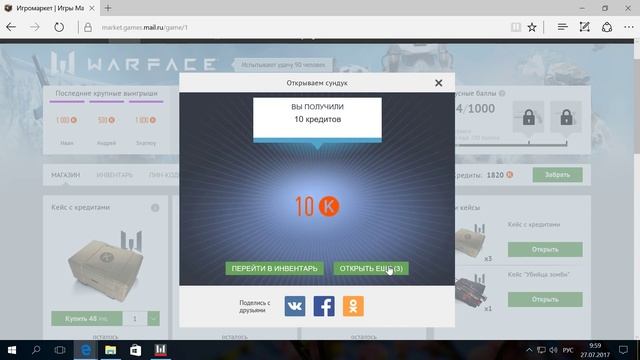Show hidden tray icons
Screen dimensions: 640x360
click(x=529, y=350)
